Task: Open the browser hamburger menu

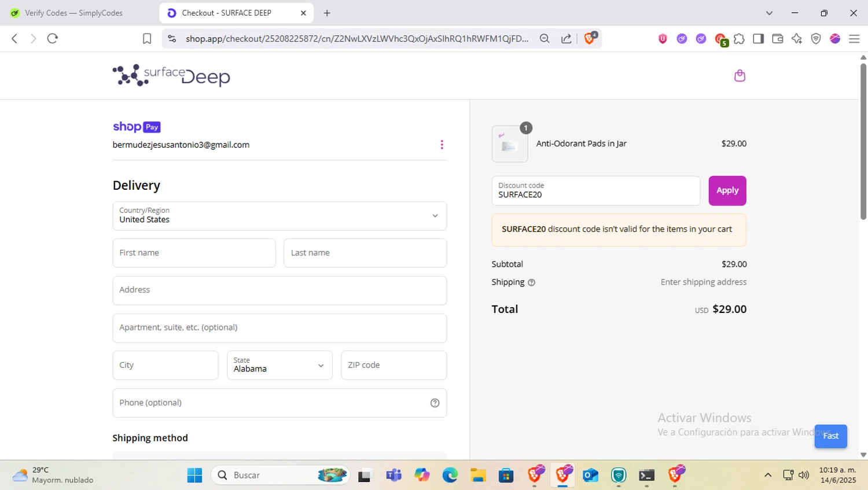Action: 854,39
